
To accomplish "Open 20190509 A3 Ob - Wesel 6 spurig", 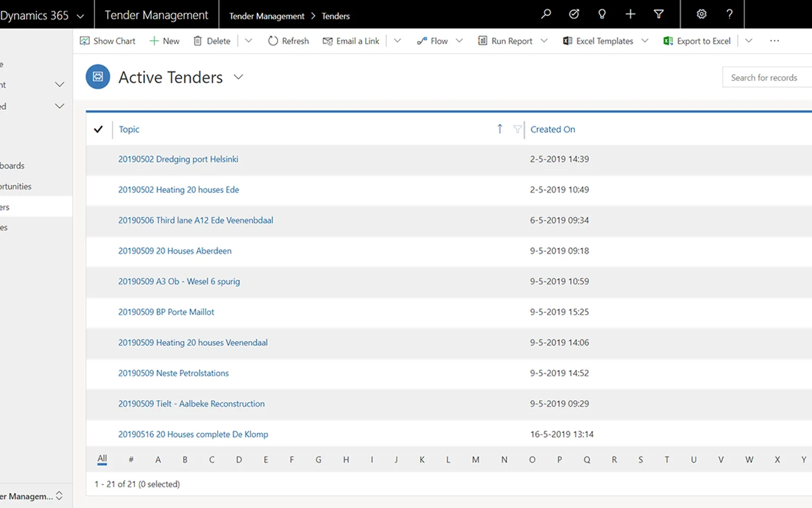I will point(179,281).
